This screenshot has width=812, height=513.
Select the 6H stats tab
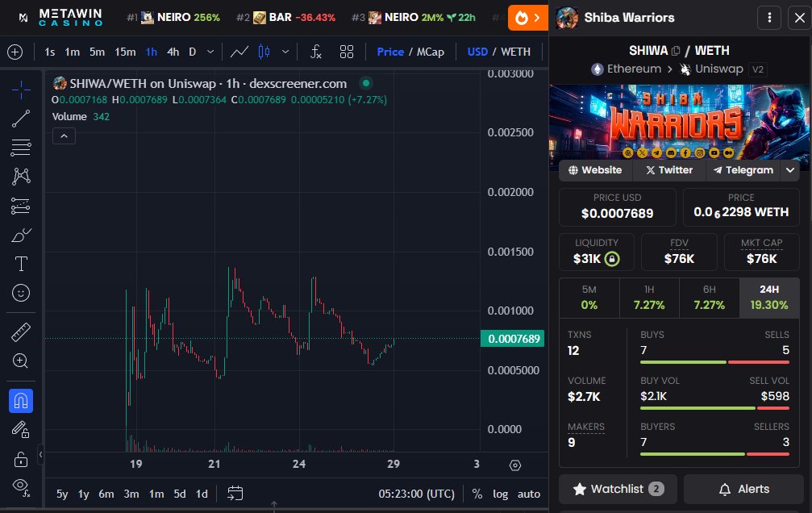coord(709,298)
